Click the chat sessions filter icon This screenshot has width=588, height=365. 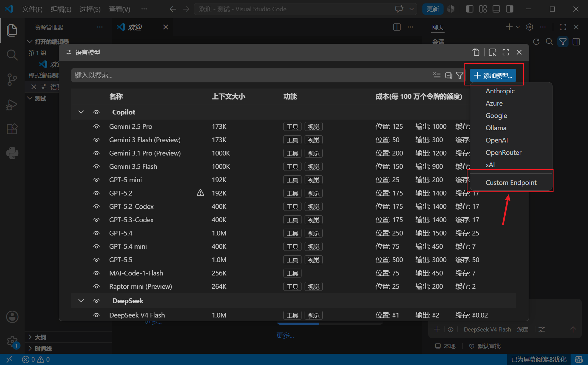563,42
